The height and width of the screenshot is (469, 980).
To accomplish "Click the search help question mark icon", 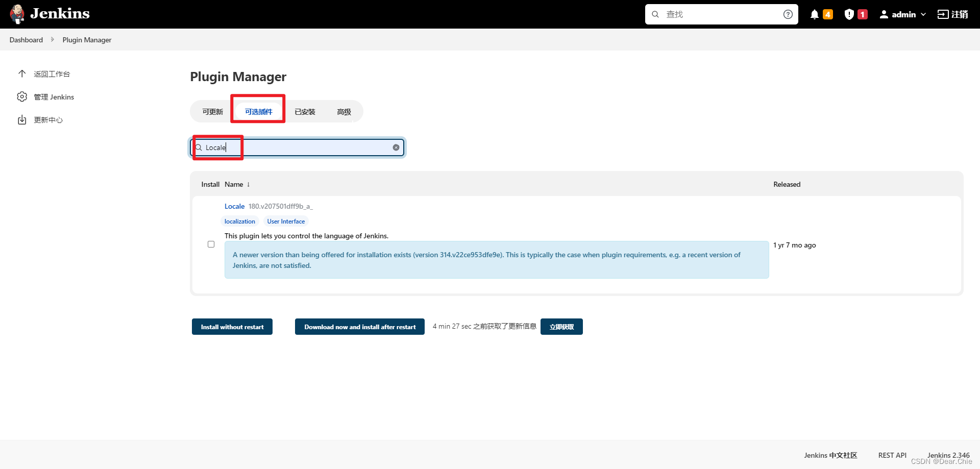I will [788, 14].
